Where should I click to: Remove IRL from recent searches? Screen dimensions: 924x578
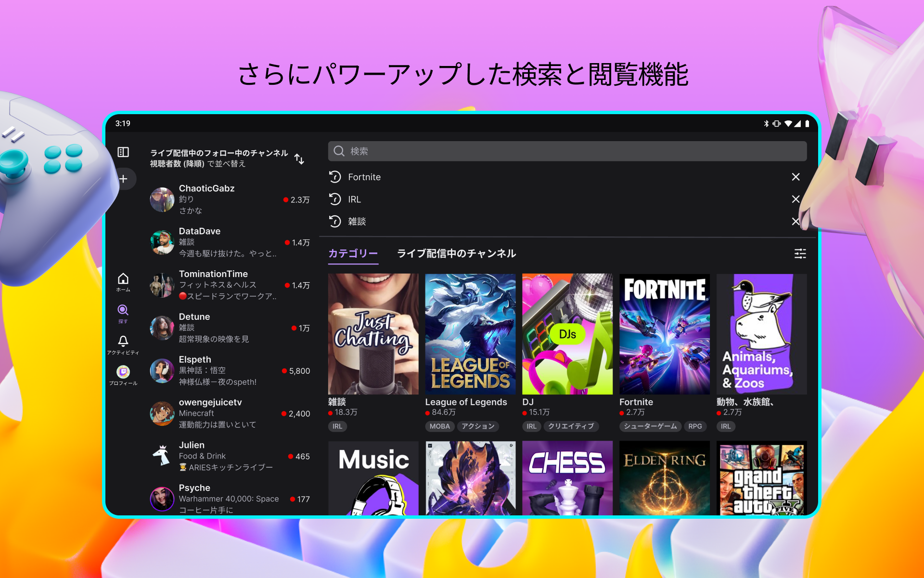[x=796, y=199]
